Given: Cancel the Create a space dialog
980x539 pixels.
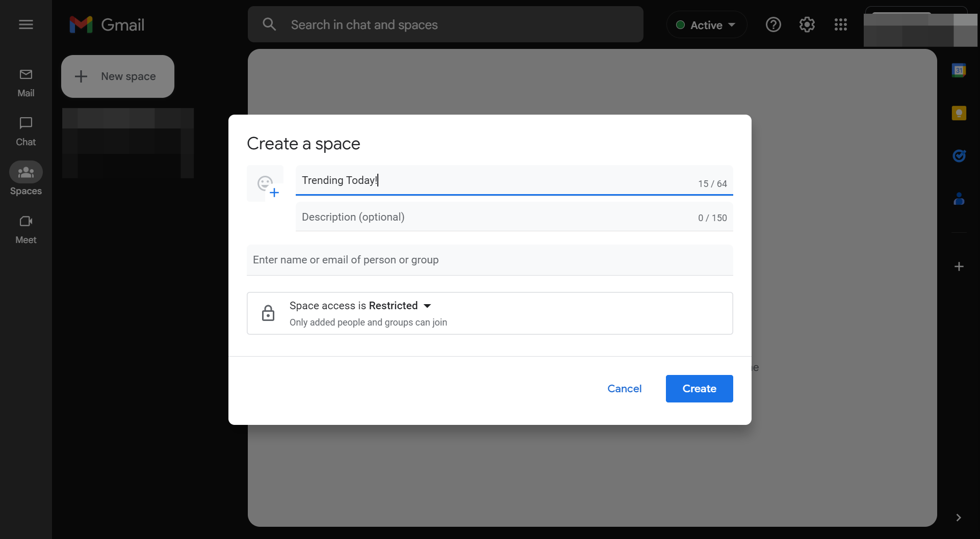Looking at the screenshot, I should pyautogui.click(x=625, y=389).
